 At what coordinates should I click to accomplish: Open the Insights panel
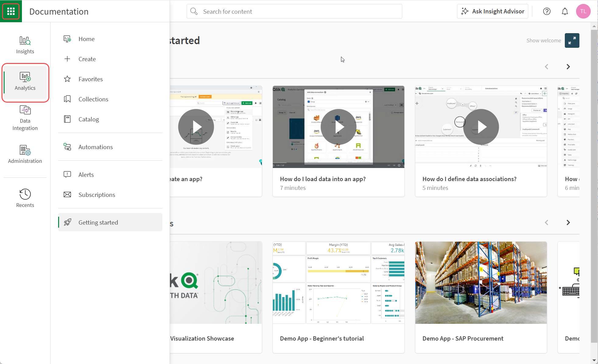(25, 44)
